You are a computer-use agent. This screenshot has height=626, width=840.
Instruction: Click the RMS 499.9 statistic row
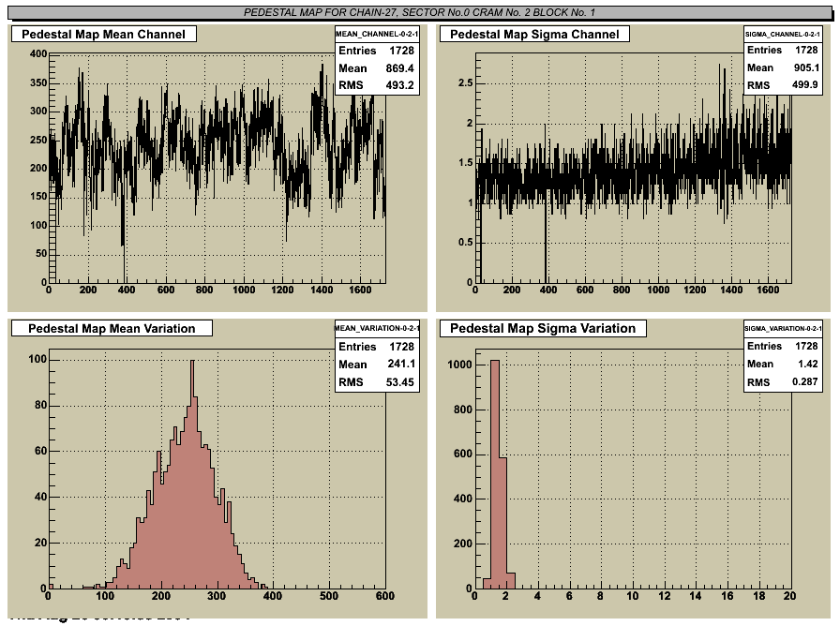point(782,85)
